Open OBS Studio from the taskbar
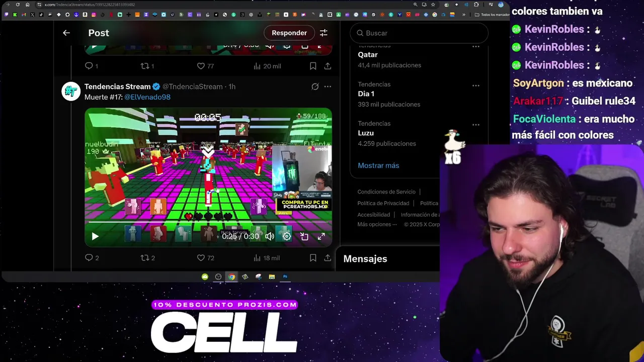Screen dimensions: 644x362 (218, 277)
